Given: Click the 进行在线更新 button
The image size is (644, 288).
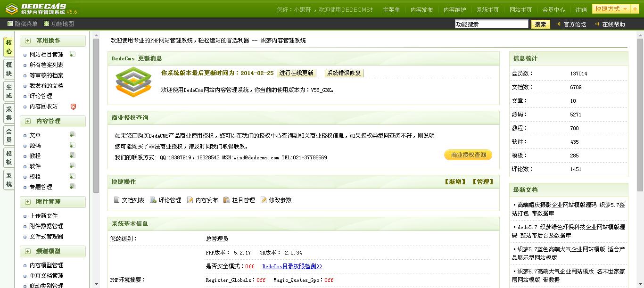Looking at the screenshot, I should pyautogui.click(x=296, y=73).
